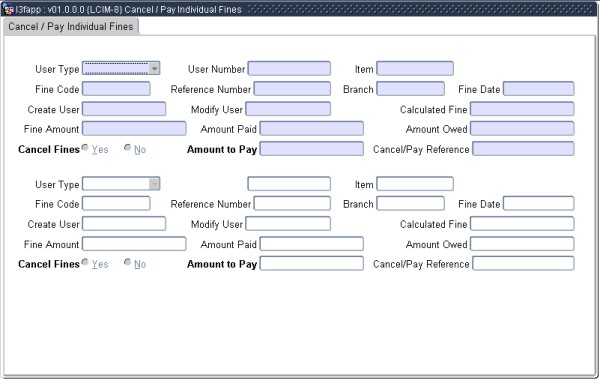Click the application icon in the title bar
This screenshot has width=600, height=380.
pos(8,8)
